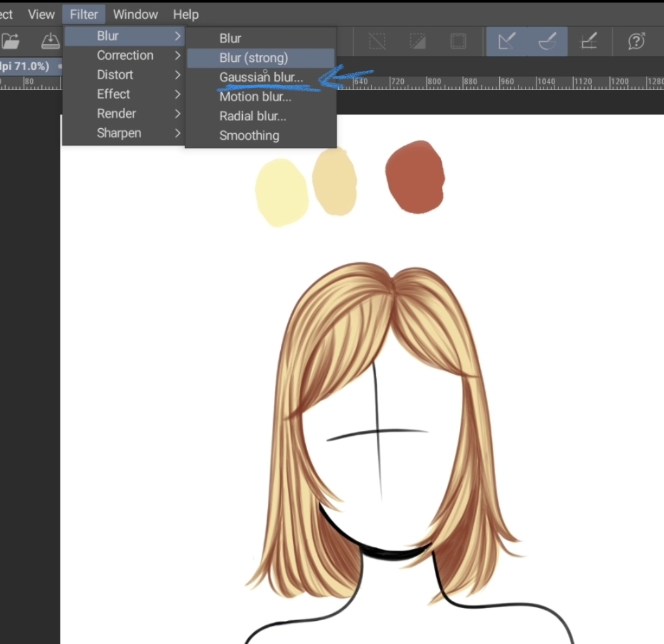Click the Save document icon
Image resolution: width=664 pixels, height=644 pixels.
coord(50,41)
